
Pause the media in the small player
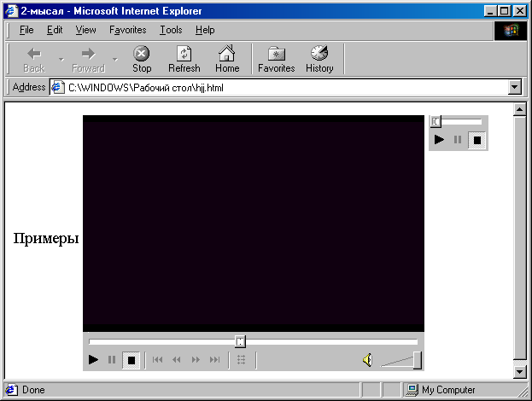[x=458, y=139]
